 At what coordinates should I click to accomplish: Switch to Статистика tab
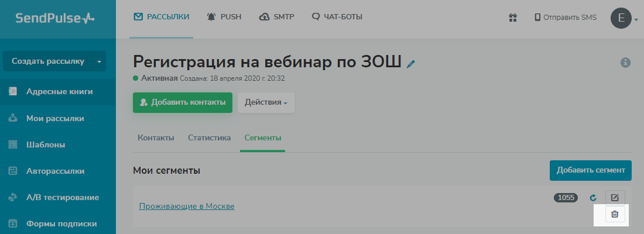coord(209,138)
